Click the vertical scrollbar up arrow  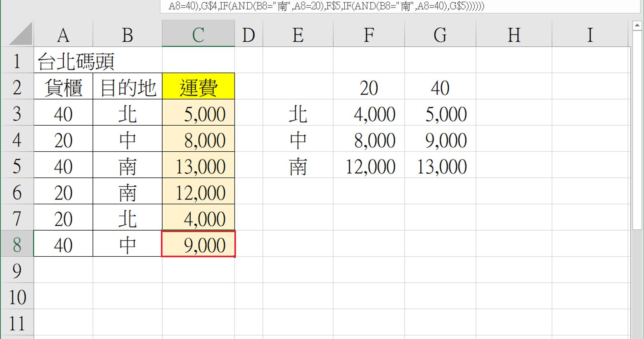coord(636,26)
